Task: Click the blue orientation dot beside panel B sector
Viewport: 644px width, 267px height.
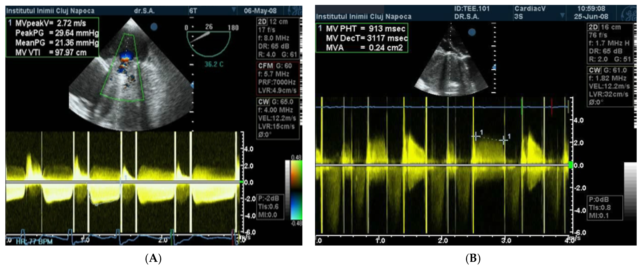Action: [x=472, y=32]
